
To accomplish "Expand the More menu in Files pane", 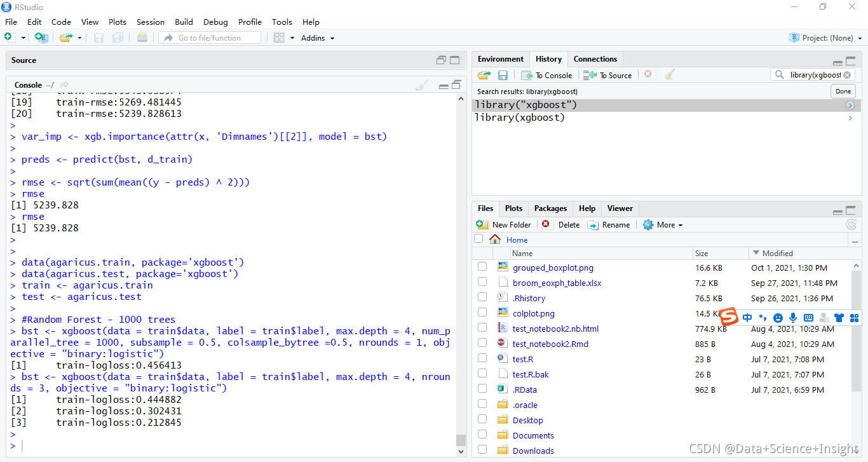I will tap(663, 224).
